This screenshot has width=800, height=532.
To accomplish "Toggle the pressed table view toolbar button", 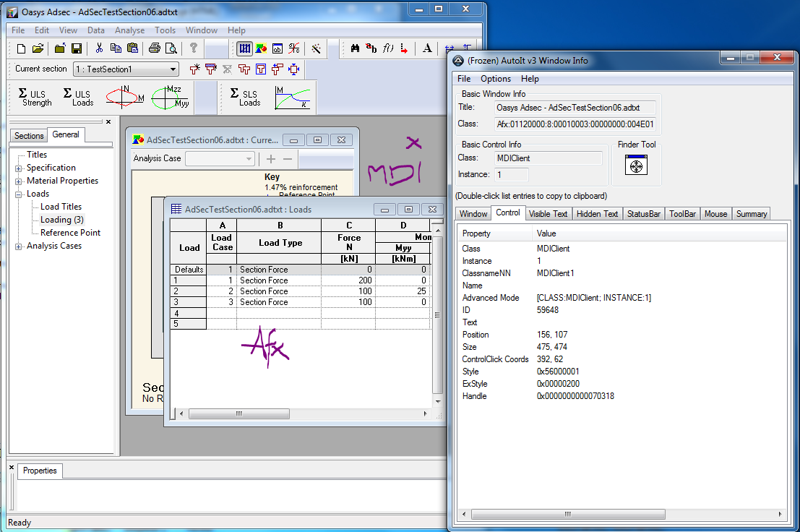I will tap(245, 48).
